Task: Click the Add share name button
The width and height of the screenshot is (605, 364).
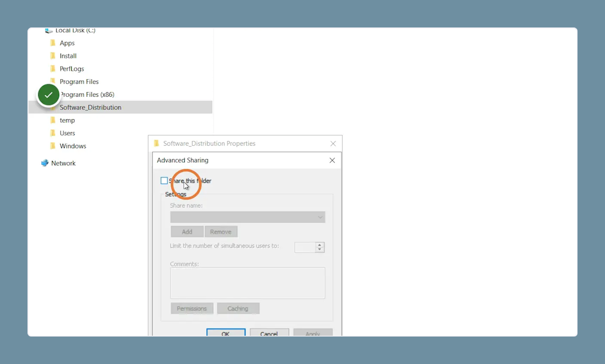Action: [187, 232]
